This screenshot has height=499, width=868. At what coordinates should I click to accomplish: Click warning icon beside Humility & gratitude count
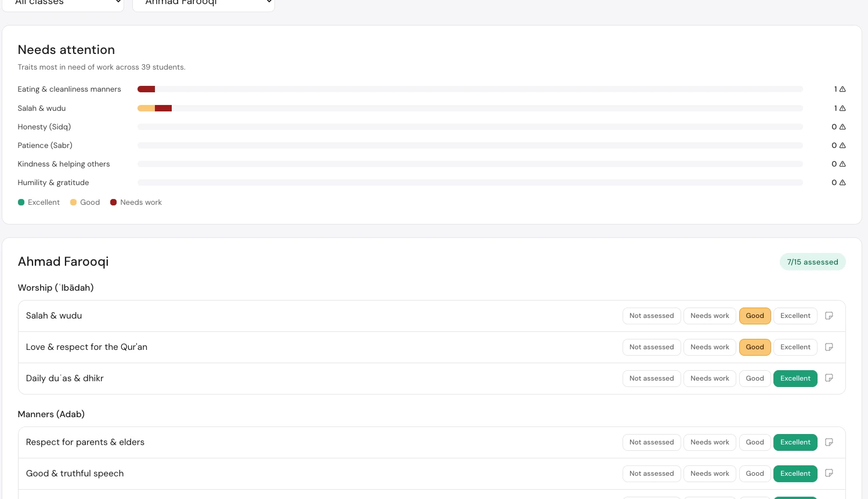point(842,183)
